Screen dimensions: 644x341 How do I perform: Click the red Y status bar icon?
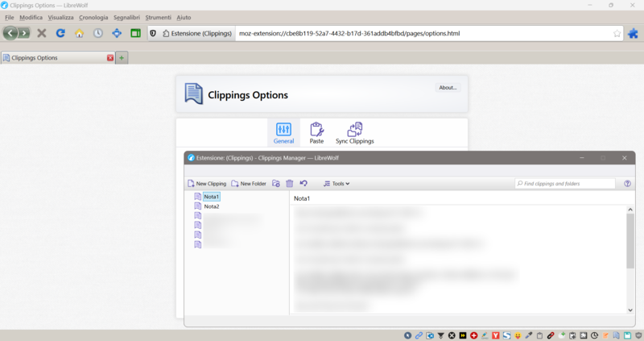pos(496,335)
